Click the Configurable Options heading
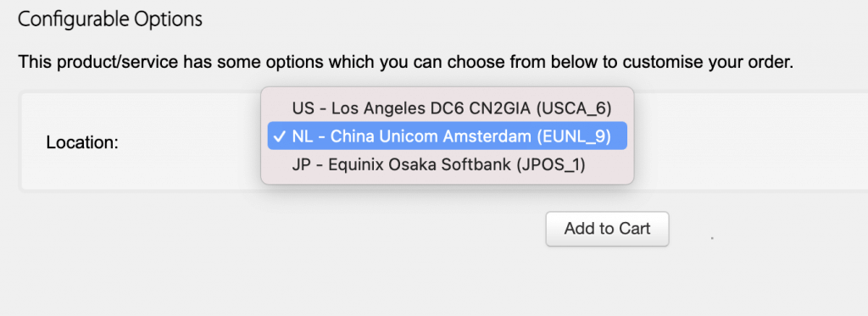 click(x=110, y=19)
